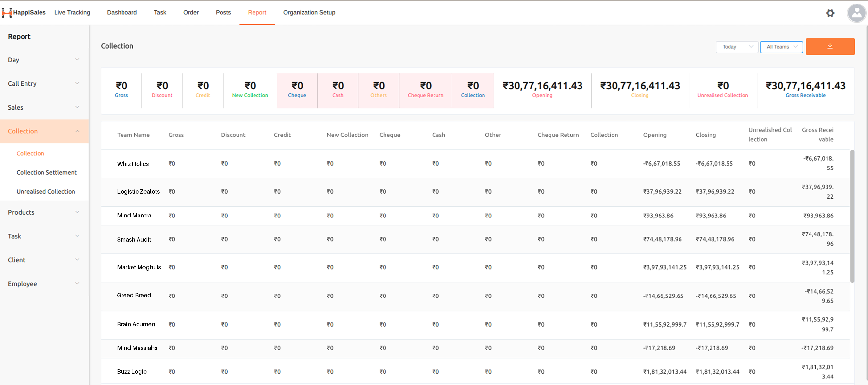Expand the Day report section
Screen dimensions: 868x385
44,60
